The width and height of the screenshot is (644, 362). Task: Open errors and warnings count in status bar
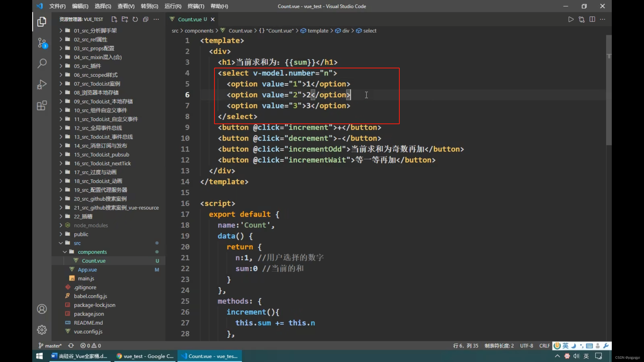(91, 346)
